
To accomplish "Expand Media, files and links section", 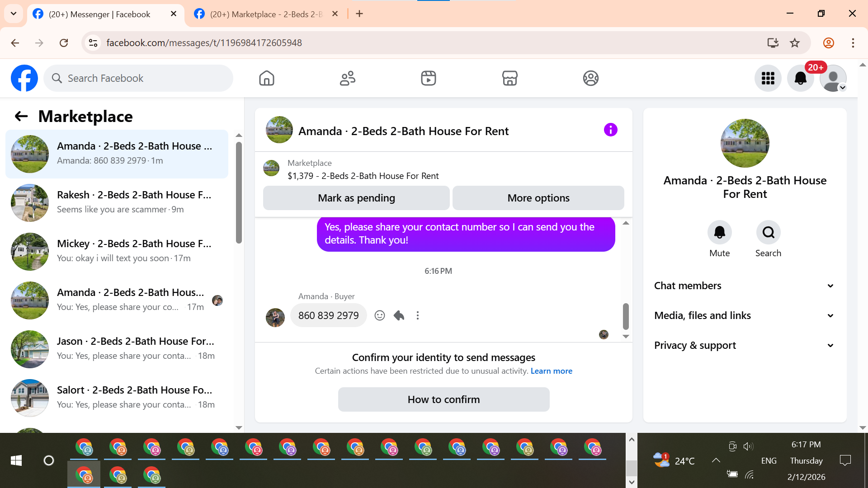I will coord(745,315).
